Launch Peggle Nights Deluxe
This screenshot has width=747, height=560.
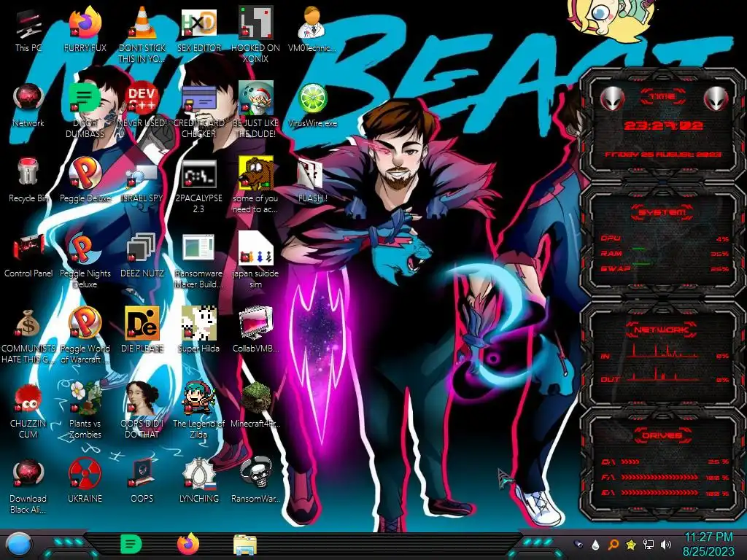(85, 249)
